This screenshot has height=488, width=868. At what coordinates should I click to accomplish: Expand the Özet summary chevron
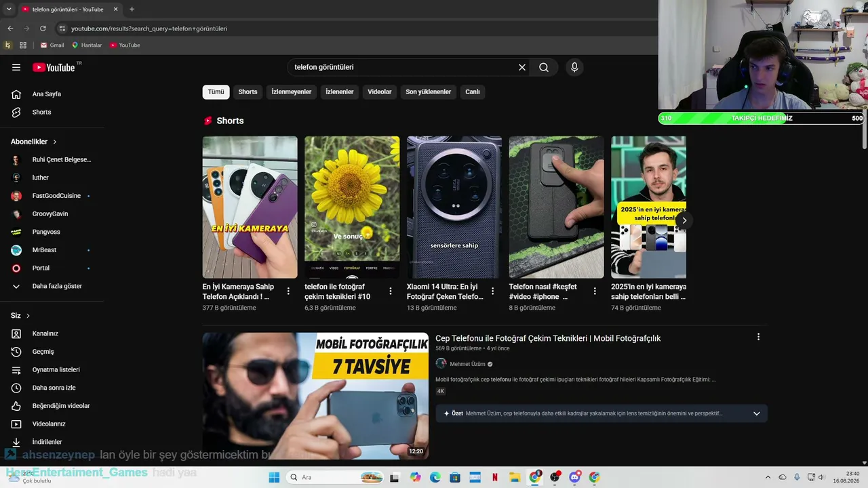[757, 413]
